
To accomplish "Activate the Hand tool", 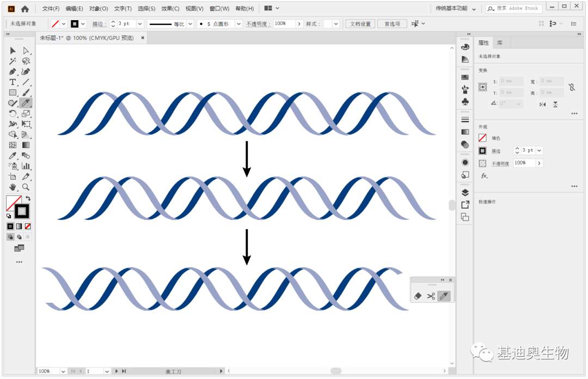I will coord(13,187).
